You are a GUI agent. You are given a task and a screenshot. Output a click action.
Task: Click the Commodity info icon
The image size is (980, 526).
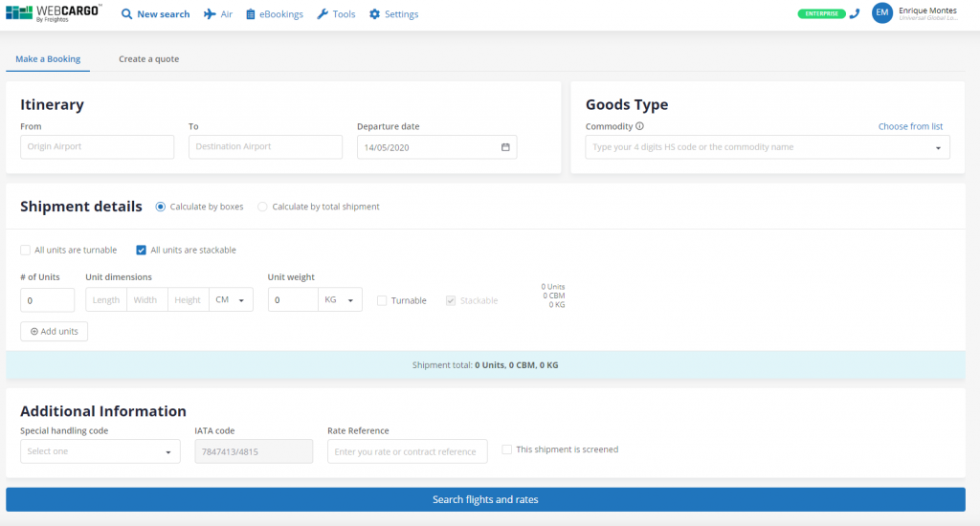639,126
